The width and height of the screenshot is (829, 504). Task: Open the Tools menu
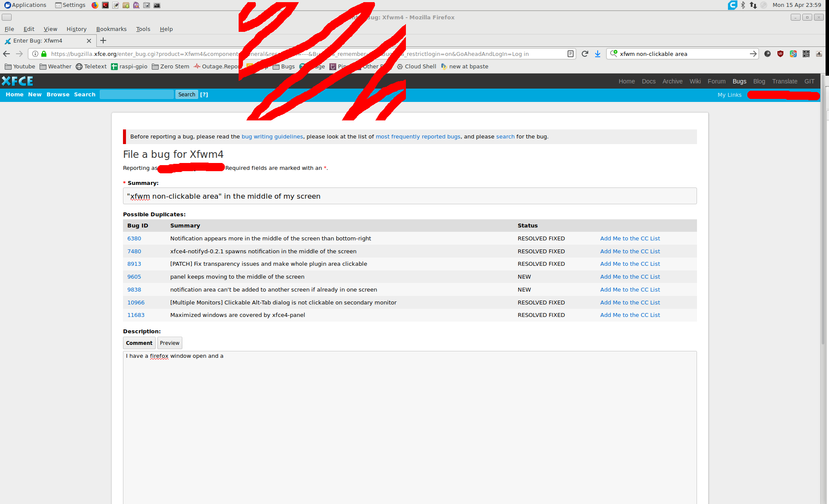143,29
